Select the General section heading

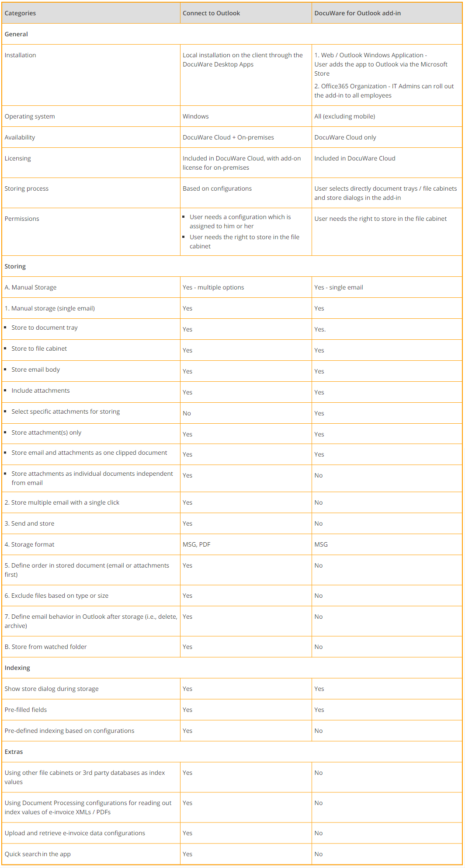click(x=16, y=34)
